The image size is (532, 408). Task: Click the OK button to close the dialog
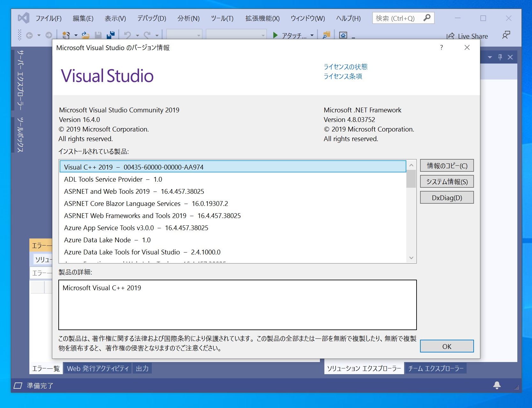pos(447,346)
